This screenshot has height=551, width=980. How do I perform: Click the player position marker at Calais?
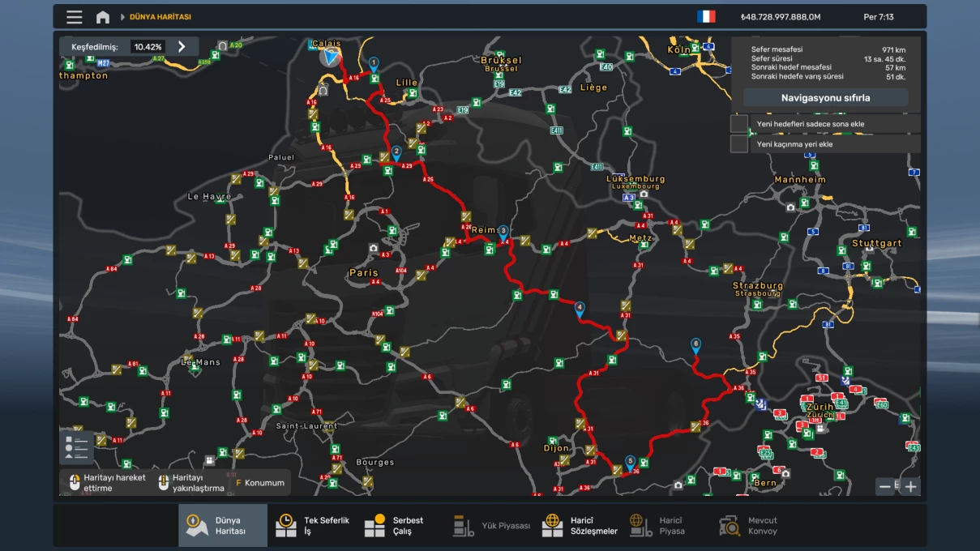coord(330,57)
